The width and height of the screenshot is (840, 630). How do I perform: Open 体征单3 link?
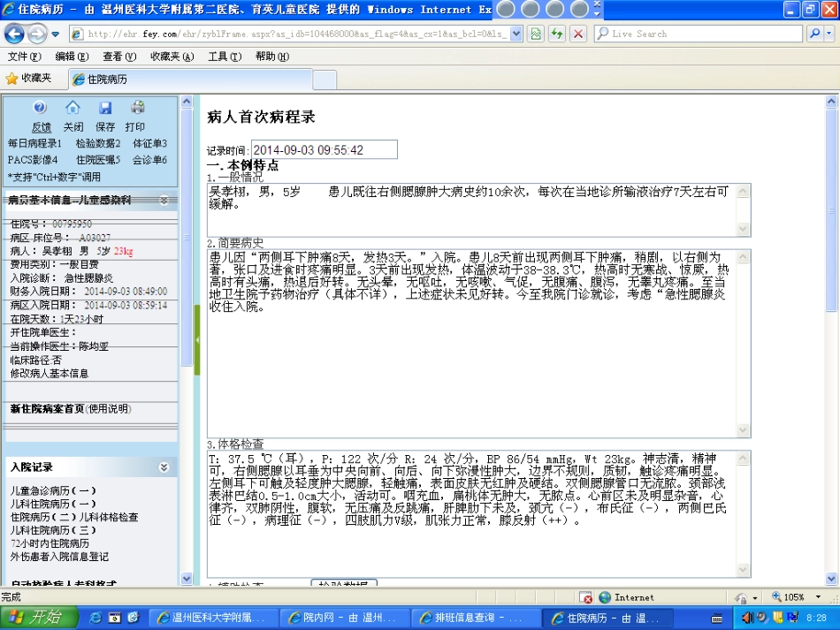(150, 143)
